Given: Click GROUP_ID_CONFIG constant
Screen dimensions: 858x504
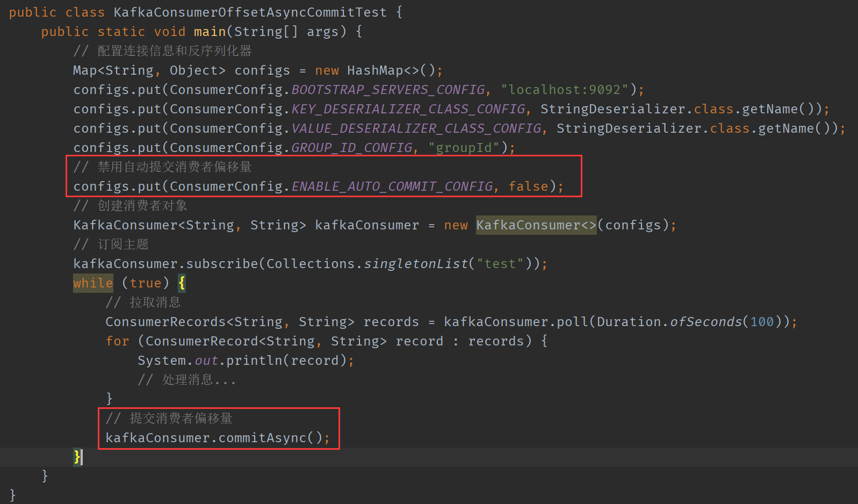Looking at the screenshot, I should 352,148.
